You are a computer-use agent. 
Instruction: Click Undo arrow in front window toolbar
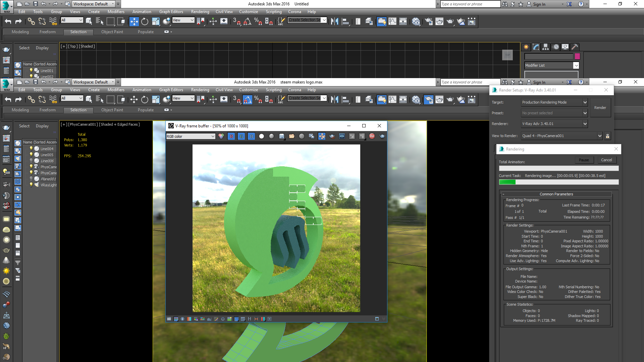point(8,100)
